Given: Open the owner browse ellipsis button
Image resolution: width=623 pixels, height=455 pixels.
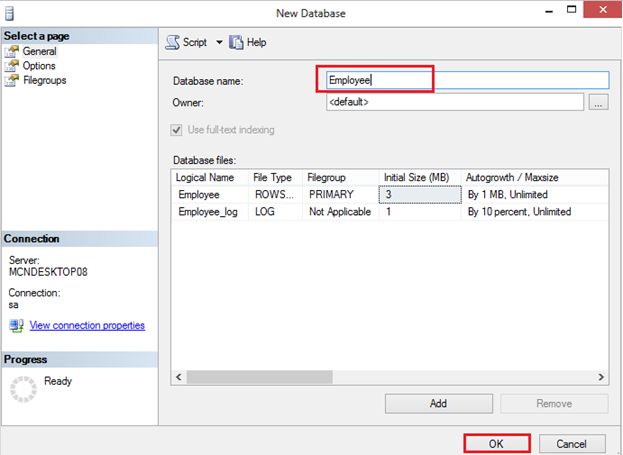Looking at the screenshot, I should tap(598, 103).
